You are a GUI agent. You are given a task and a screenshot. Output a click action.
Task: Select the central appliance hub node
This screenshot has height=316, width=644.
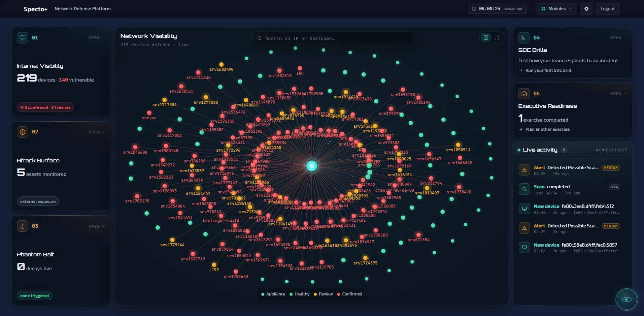(311, 166)
